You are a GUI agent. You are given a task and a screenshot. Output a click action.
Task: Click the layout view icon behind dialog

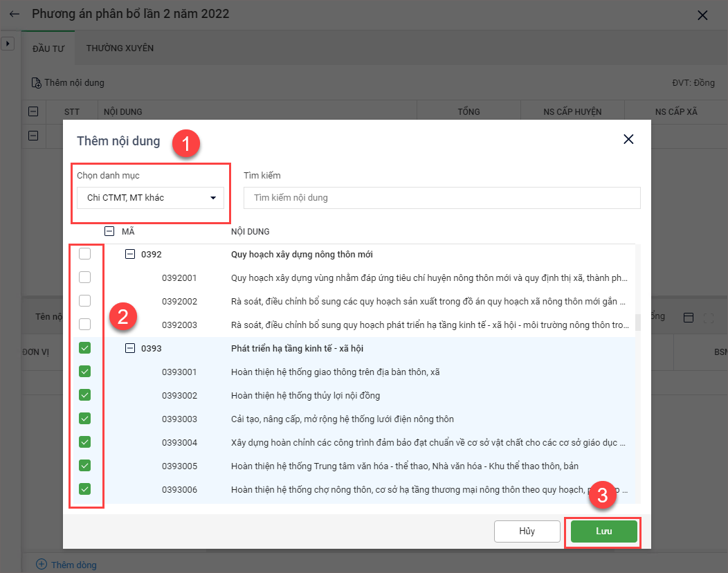(688, 317)
